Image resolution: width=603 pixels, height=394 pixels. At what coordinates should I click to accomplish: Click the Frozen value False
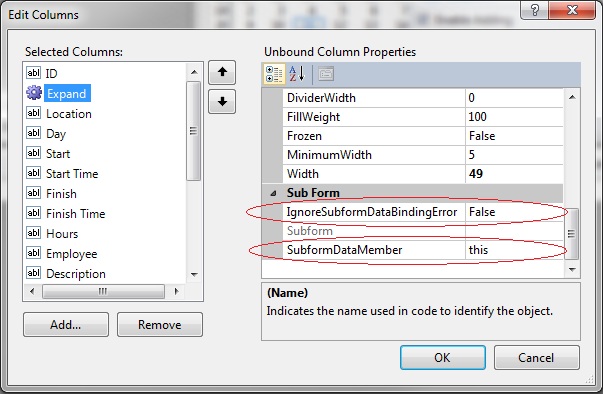point(514,136)
